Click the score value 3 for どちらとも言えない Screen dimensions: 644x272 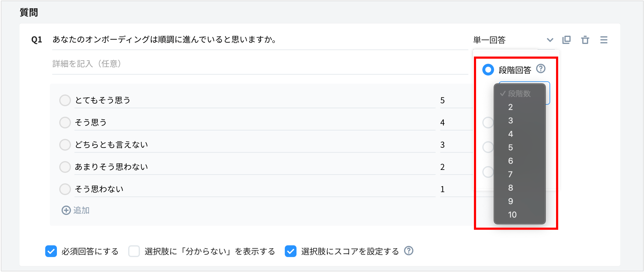442,144
